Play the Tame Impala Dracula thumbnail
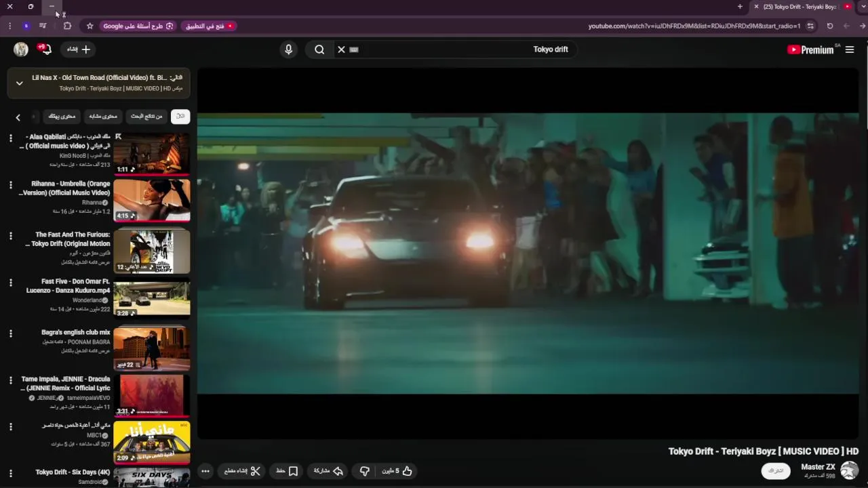The height and width of the screenshot is (488, 868). (152, 395)
